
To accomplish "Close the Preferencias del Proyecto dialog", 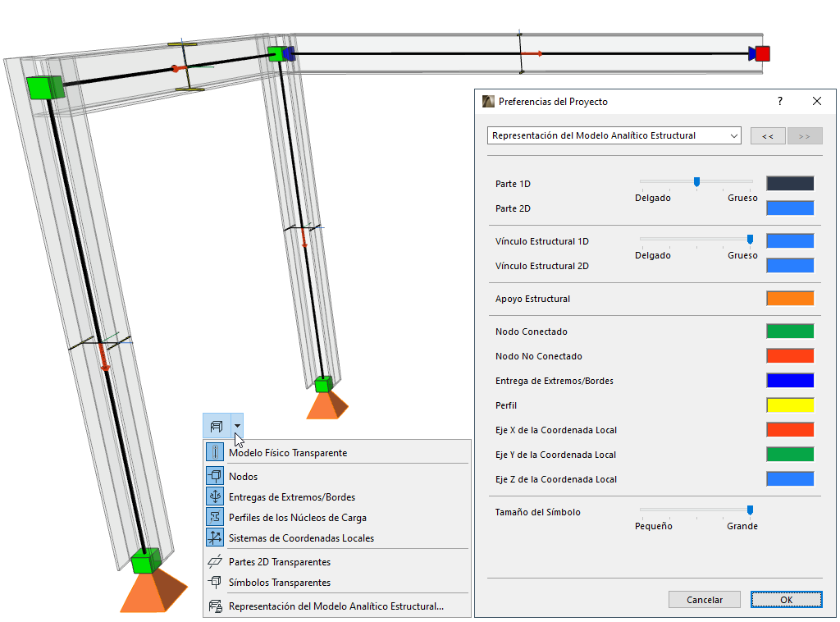I will tap(817, 101).
